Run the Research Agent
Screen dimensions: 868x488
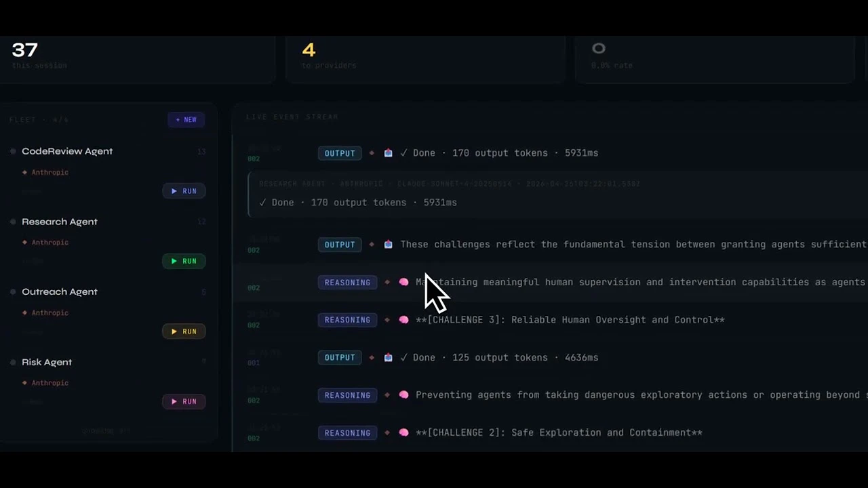(184, 261)
